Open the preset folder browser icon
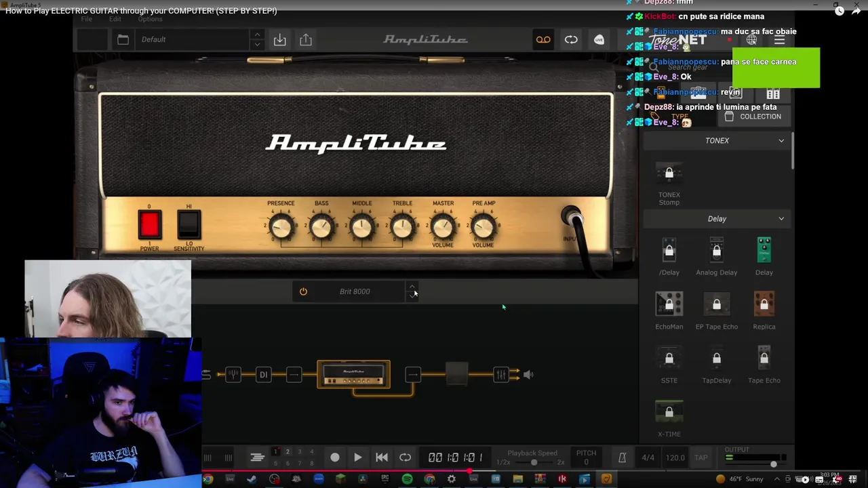The width and height of the screenshot is (868, 488). coord(123,39)
